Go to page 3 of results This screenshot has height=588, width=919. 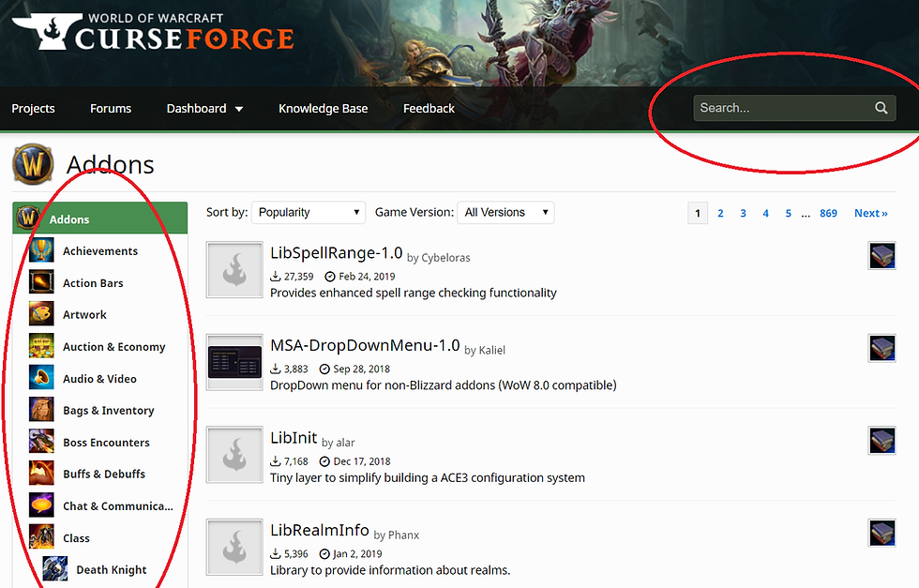[x=743, y=214]
